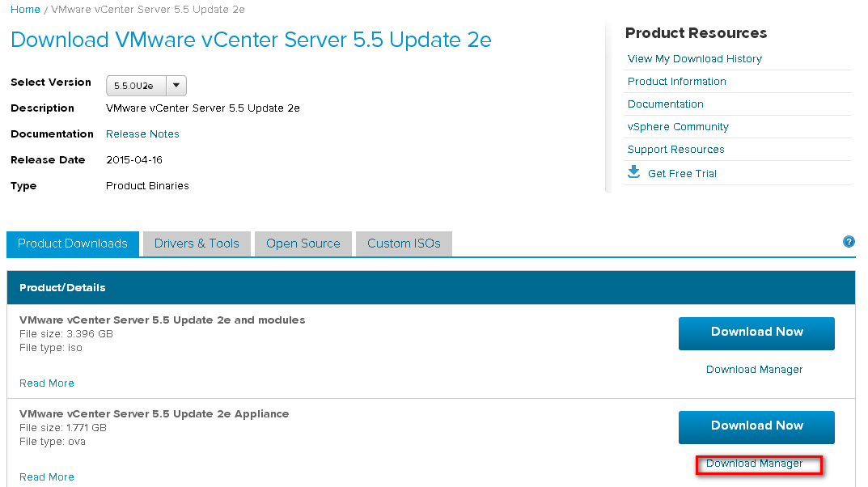Click the Get Free Trial link
This screenshot has width=868, height=487.
pyautogui.click(x=682, y=174)
